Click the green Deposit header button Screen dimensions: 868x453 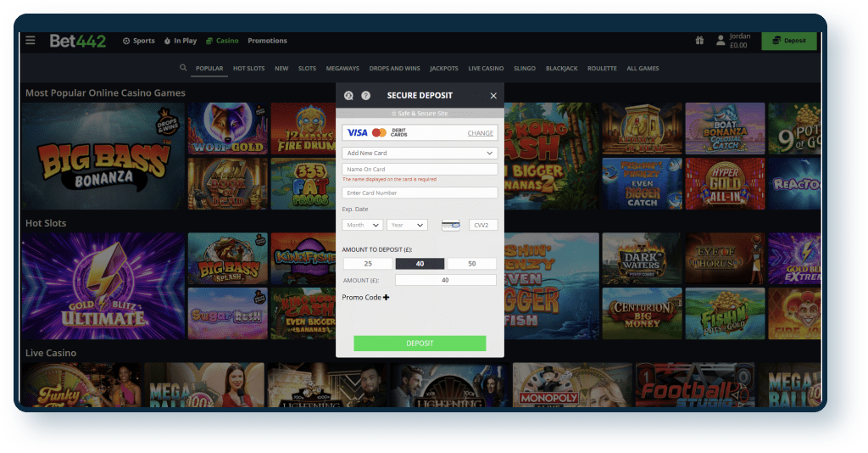pos(789,41)
